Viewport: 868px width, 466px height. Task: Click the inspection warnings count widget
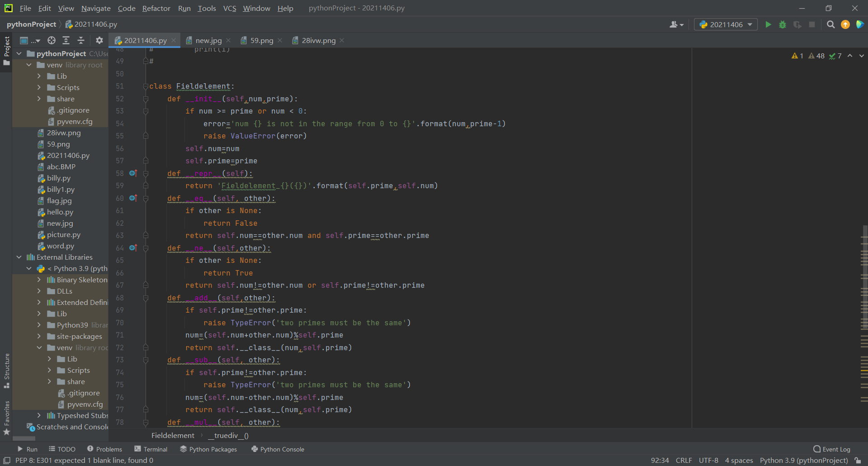816,56
